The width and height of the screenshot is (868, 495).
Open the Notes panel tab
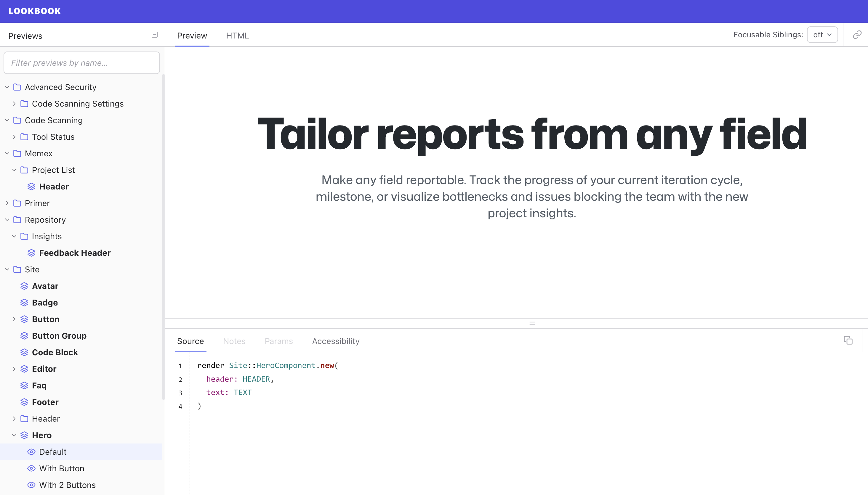coord(234,341)
